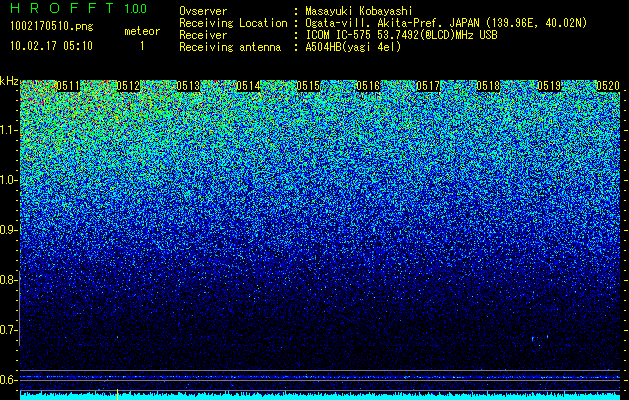The width and height of the screenshot is (629, 400).
Task: Click the Receiving Location label
Action: [x=233, y=23]
